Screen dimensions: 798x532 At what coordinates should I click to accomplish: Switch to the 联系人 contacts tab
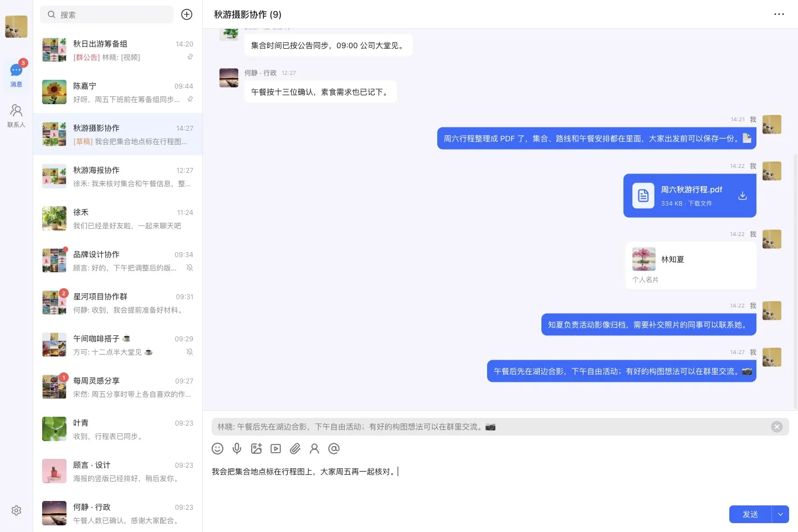tap(16, 116)
